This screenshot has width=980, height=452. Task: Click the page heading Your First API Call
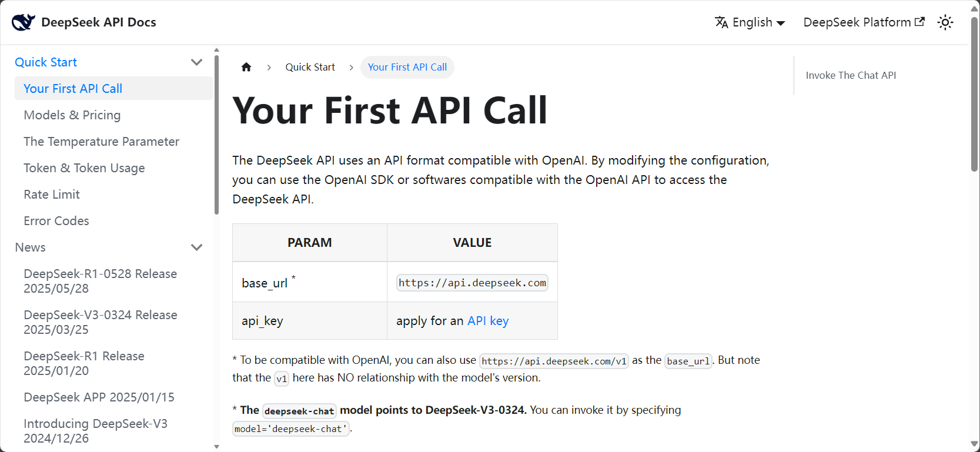click(390, 111)
